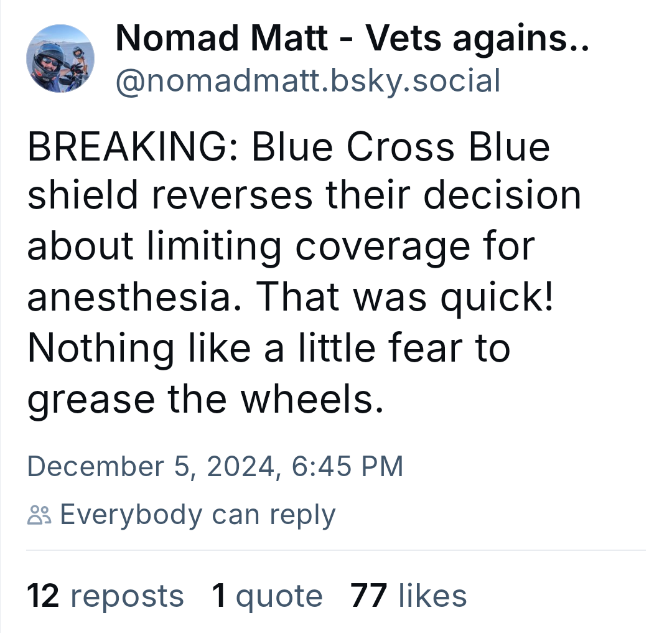View the list of 12 reposts
Image resolution: width=672 pixels, height=633 pixels.
point(105,596)
